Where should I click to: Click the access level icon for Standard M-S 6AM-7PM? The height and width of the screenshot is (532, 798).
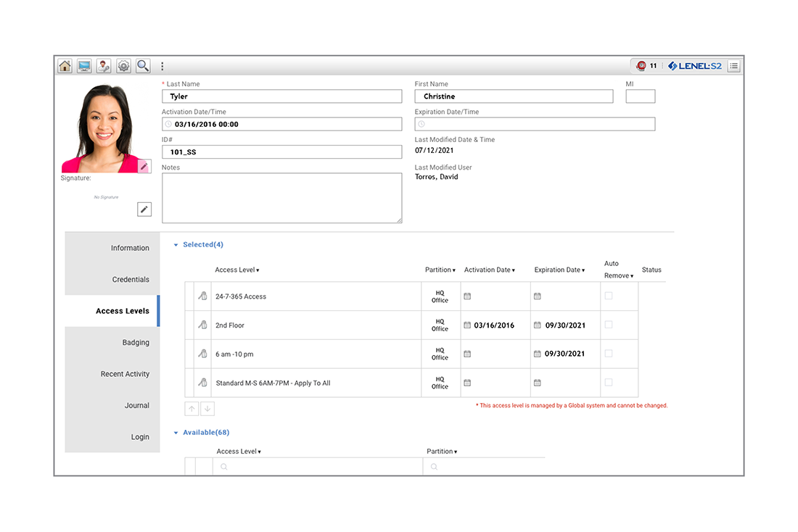pyautogui.click(x=202, y=383)
